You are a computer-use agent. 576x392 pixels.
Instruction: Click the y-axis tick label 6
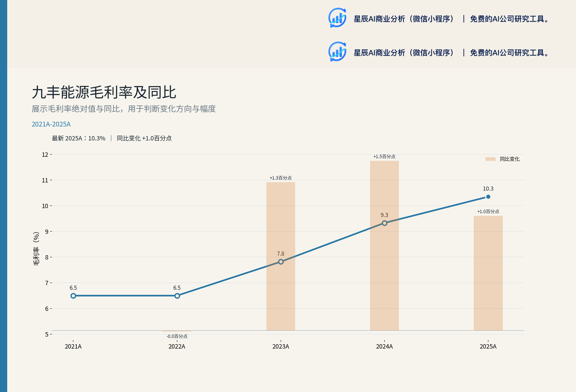click(47, 309)
